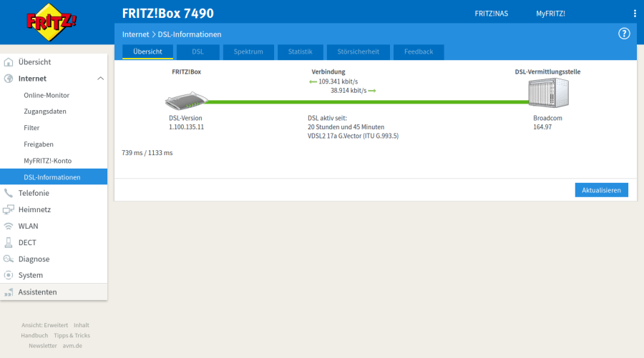Click the Telefonie phone icon
This screenshot has height=358, width=644.
pos(9,193)
